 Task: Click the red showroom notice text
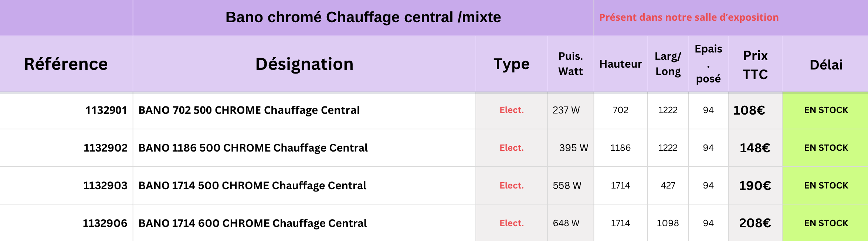[689, 17]
